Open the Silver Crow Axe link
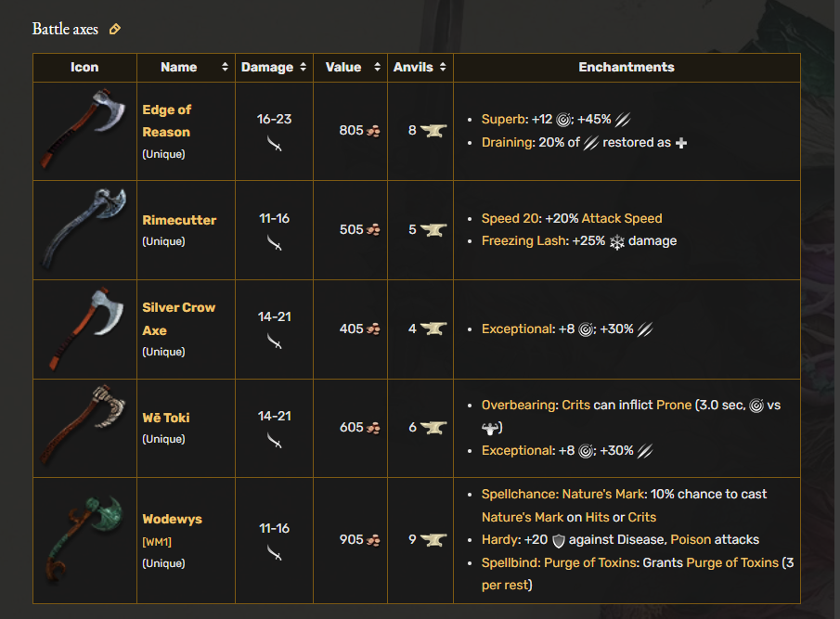The width and height of the screenshot is (840, 619). tap(178, 318)
